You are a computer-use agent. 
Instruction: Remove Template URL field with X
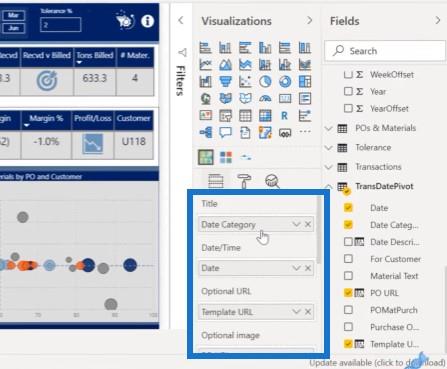coord(308,312)
